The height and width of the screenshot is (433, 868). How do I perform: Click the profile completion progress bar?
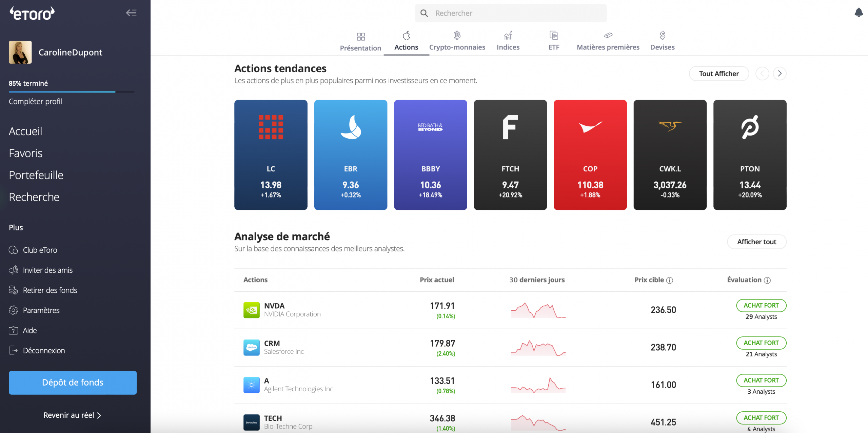(71, 91)
